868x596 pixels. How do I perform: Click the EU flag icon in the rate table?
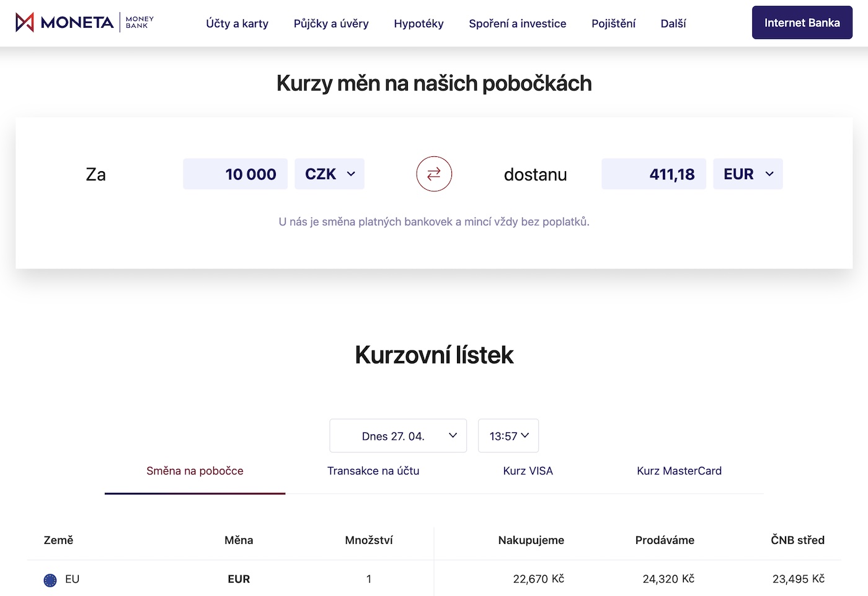pos(50,579)
